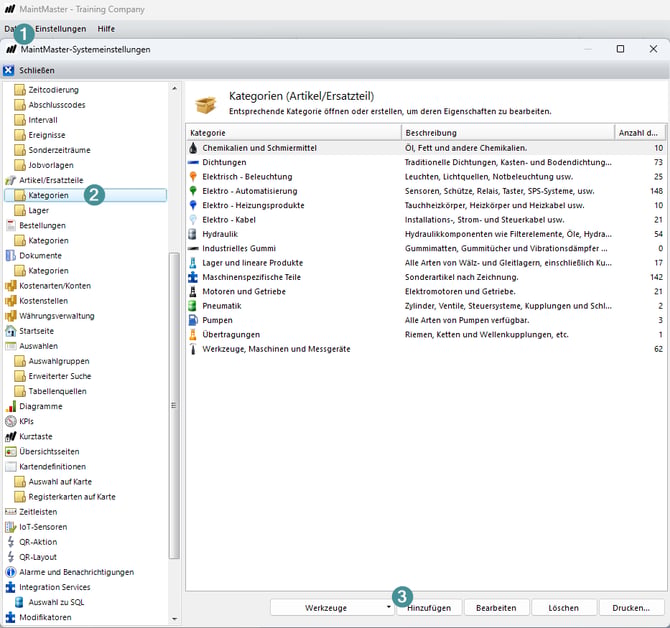Select Werkzeuge, Maschinen und Messgeräte row
The image size is (670, 628).
[x=426, y=349]
